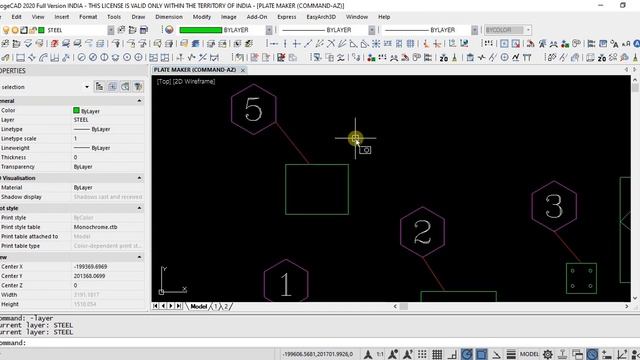Click the funnel icon in Properties panel header
The image size is (640, 360).
click(138, 87)
